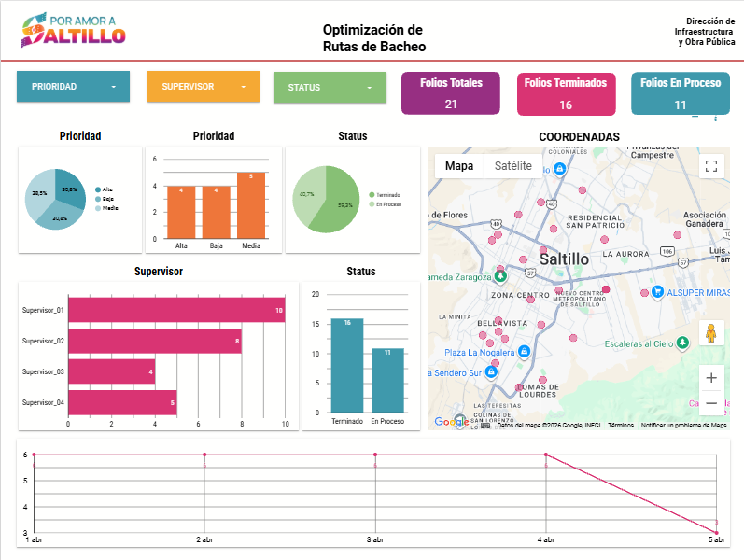744x560 pixels.
Task: Click the 5 abr point on line chart
Action: (x=717, y=533)
